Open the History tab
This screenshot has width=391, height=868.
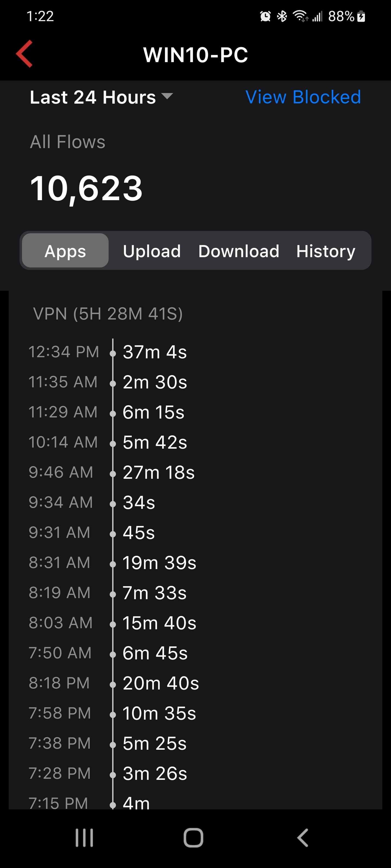click(x=326, y=251)
